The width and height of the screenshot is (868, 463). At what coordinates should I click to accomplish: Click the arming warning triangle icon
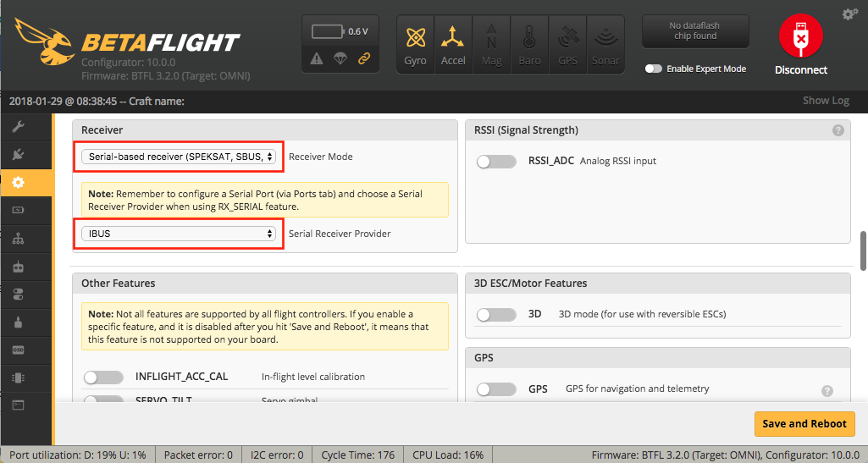pyautogui.click(x=317, y=58)
